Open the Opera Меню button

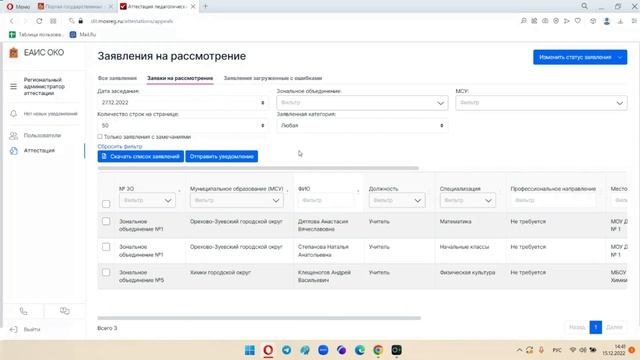click(x=18, y=6)
